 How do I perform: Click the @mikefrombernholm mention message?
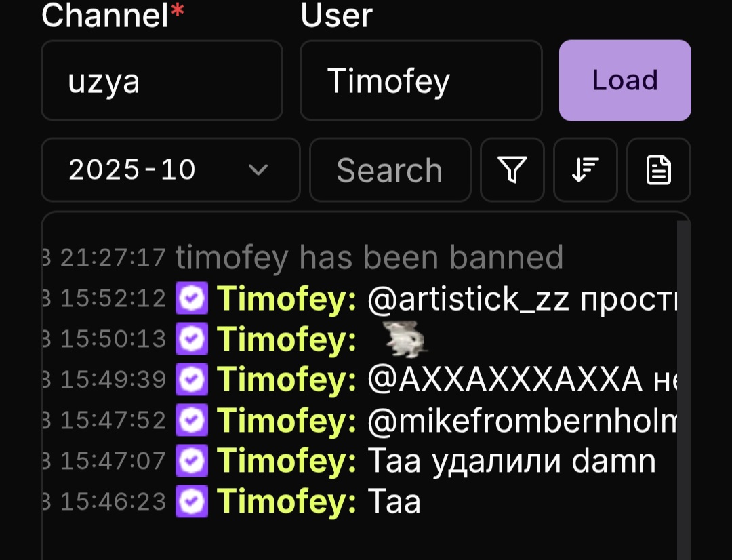522,421
